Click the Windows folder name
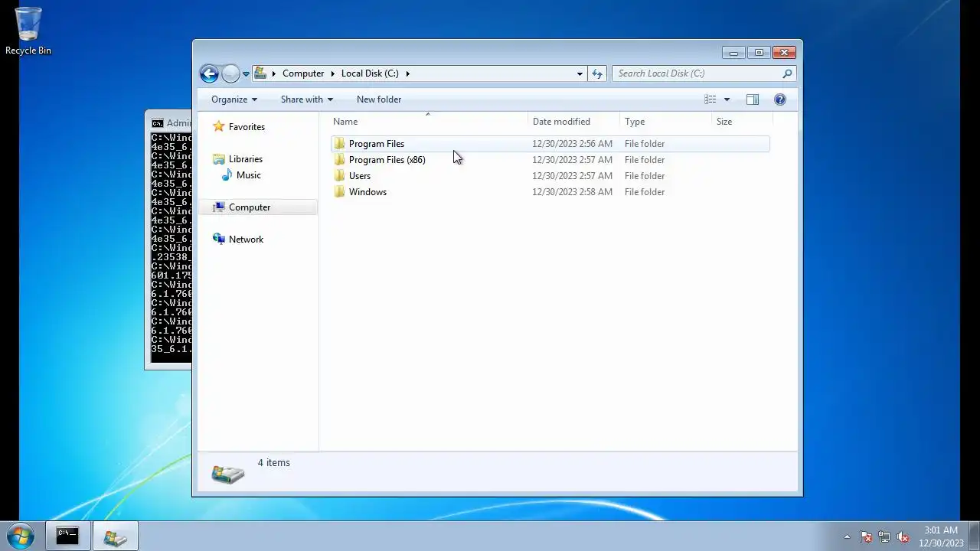The height and width of the screenshot is (551, 980). coord(367,192)
